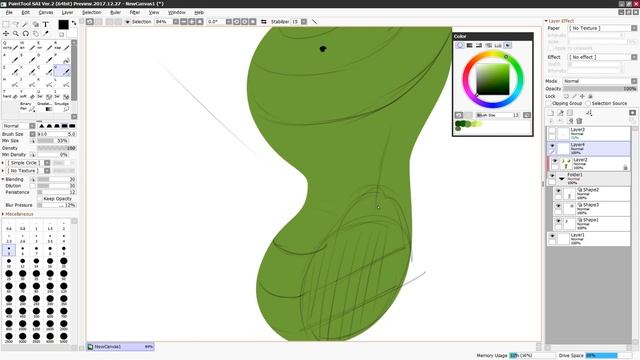Hide the Layer2 layer

coord(555,161)
